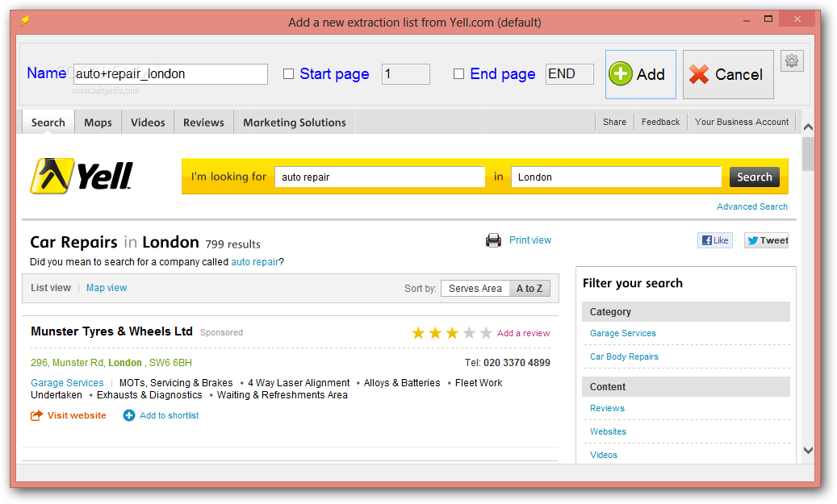Click the Yell Search button
837x504 pixels.
coord(754,177)
